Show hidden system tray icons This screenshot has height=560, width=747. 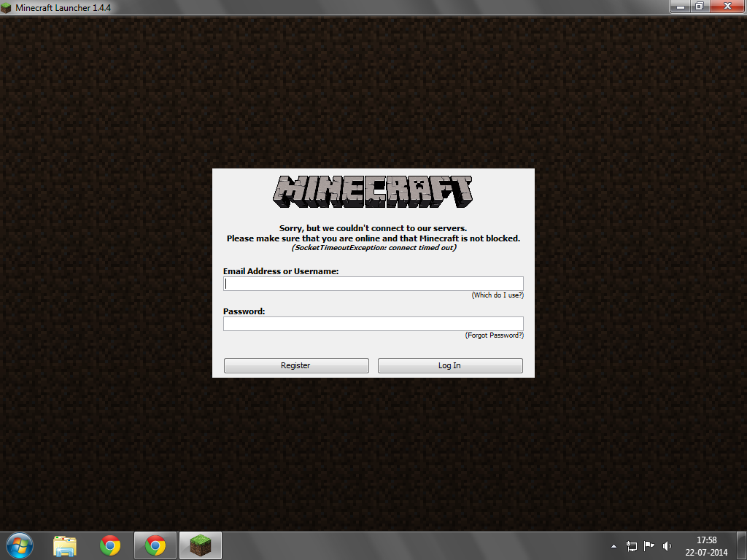[x=614, y=546]
